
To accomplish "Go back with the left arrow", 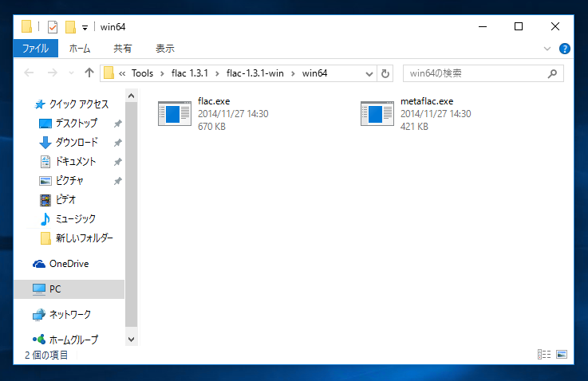I will tap(29, 73).
